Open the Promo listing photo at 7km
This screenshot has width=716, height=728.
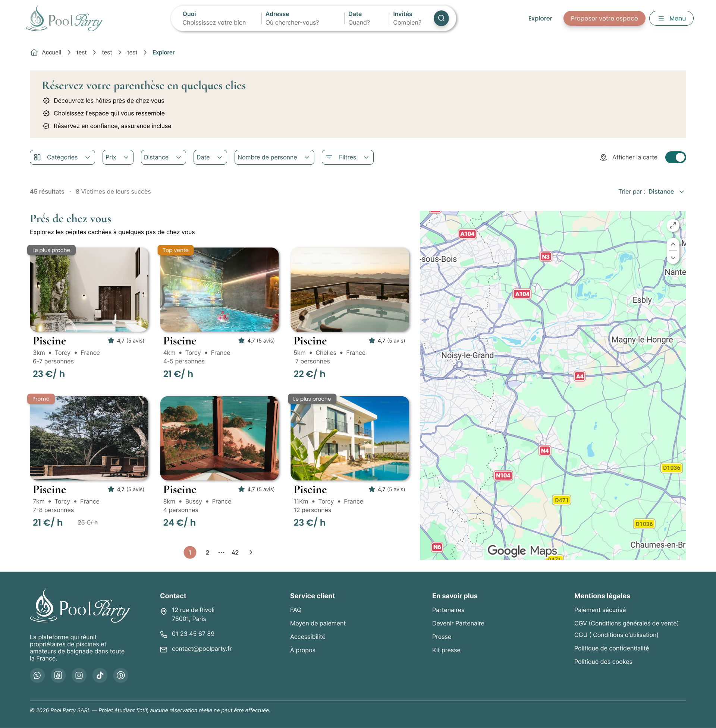[89, 438]
